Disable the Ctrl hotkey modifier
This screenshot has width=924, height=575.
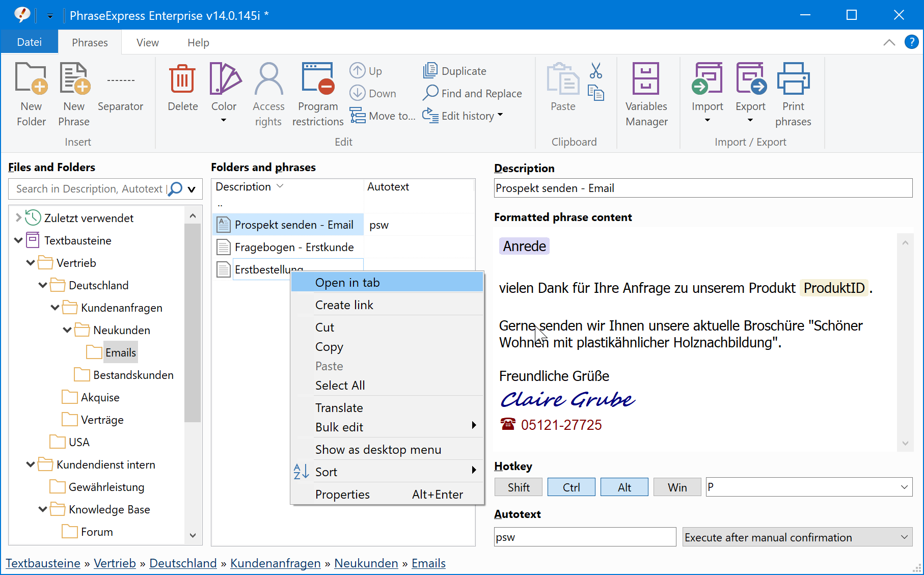point(571,486)
